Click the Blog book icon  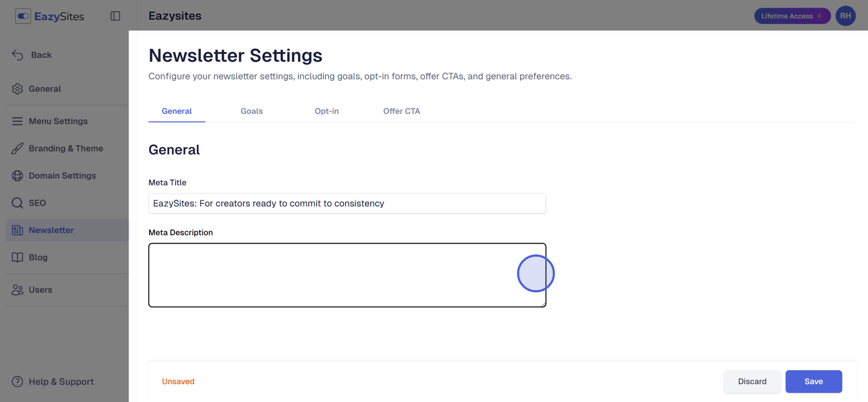click(17, 257)
